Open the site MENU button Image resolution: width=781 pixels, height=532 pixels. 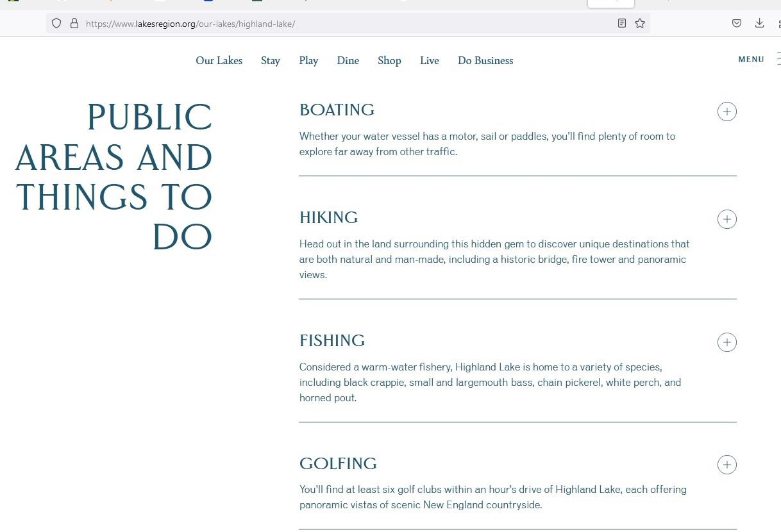point(752,60)
